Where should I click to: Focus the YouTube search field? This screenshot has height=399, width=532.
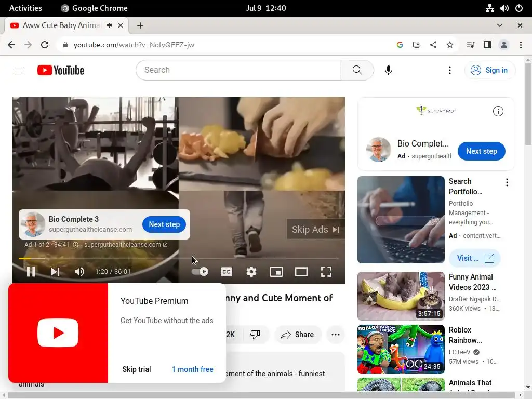(238, 70)
